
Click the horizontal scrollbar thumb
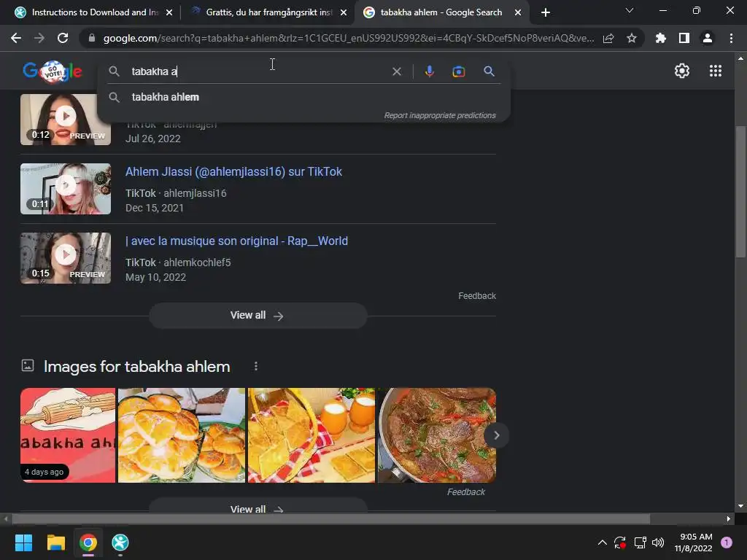click(x=331, y=518)
